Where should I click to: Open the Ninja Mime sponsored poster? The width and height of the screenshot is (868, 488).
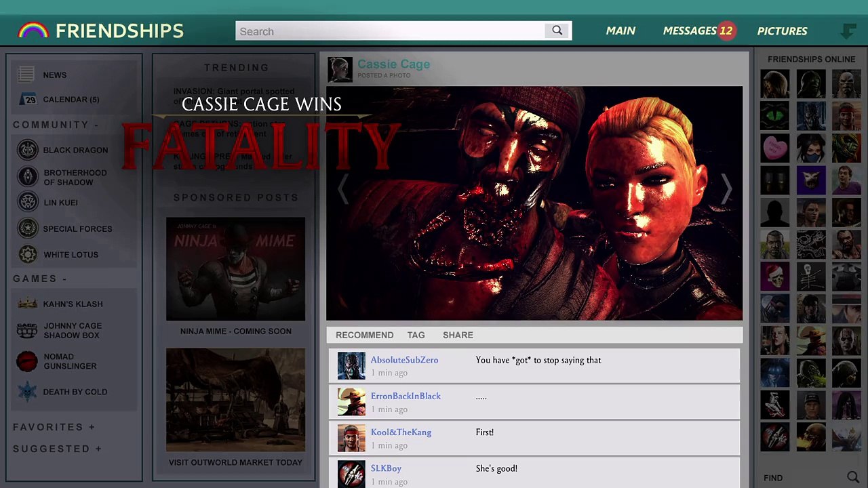coord(235,268)
